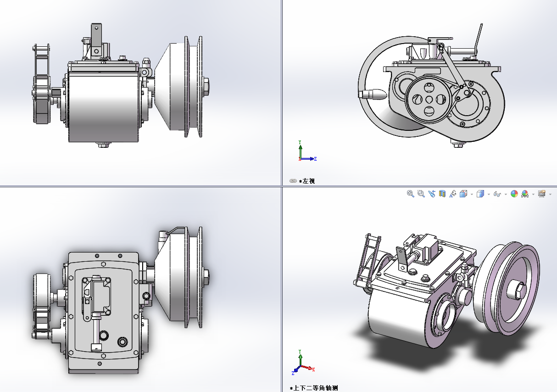Select the Zoom to Area tool

[421, 194]
